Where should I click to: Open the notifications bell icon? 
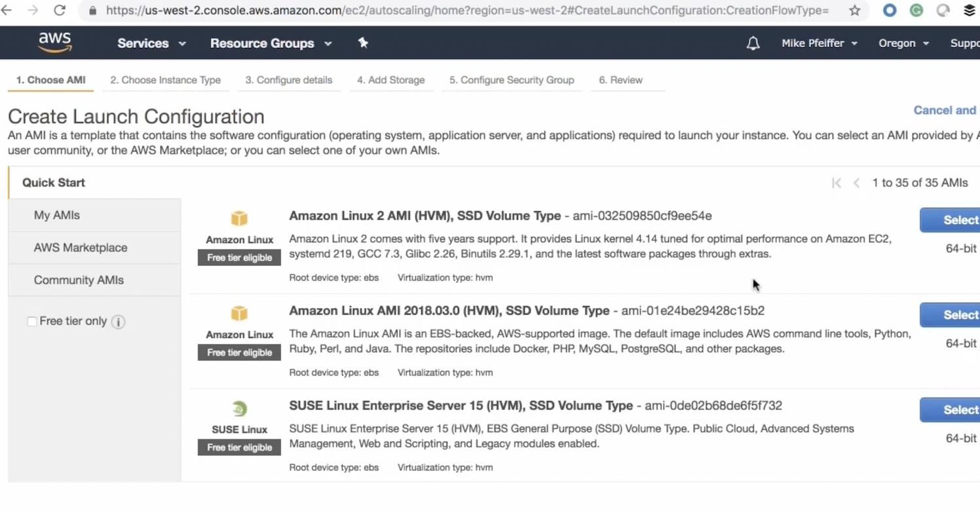[x=753, y=43]
